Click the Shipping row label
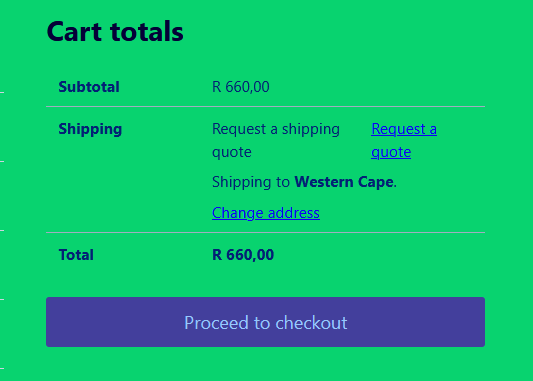533x381 pixels. [x=90, y=129]
